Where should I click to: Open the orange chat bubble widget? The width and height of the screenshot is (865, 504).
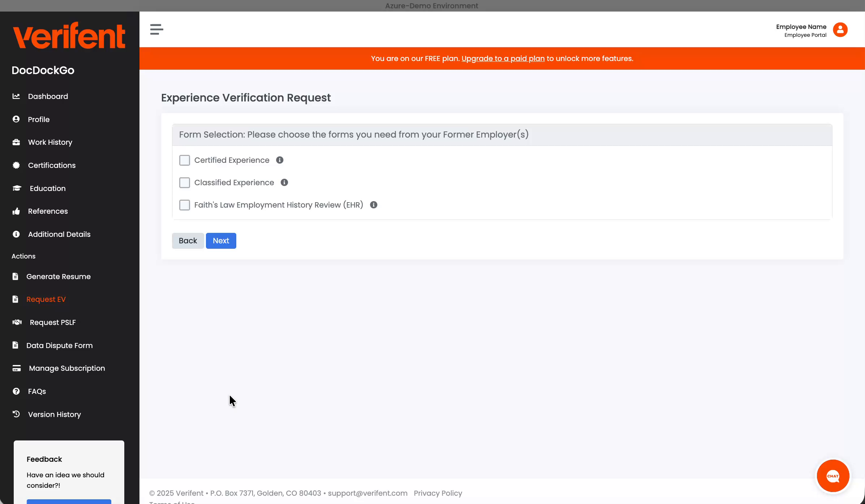point(833,475)
